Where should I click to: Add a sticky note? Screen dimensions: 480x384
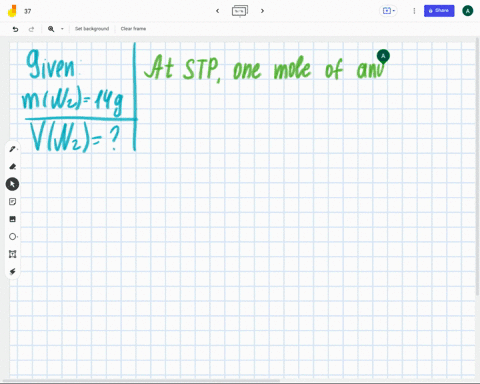click(13, 202)
